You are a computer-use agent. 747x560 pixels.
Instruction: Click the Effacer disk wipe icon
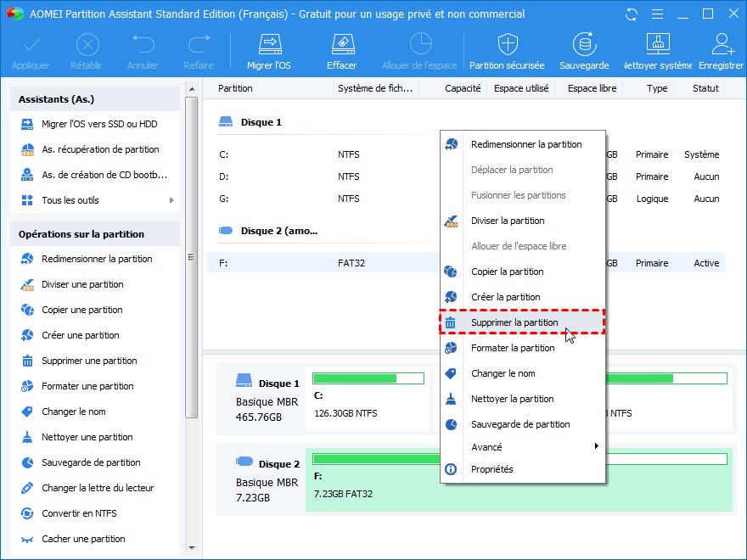tap(341, 51)
